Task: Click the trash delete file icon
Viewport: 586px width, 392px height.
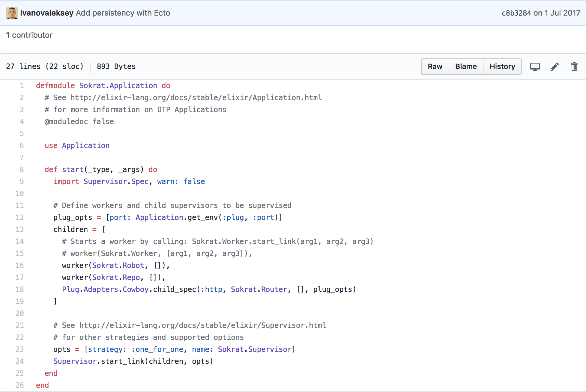Action: 574,67
